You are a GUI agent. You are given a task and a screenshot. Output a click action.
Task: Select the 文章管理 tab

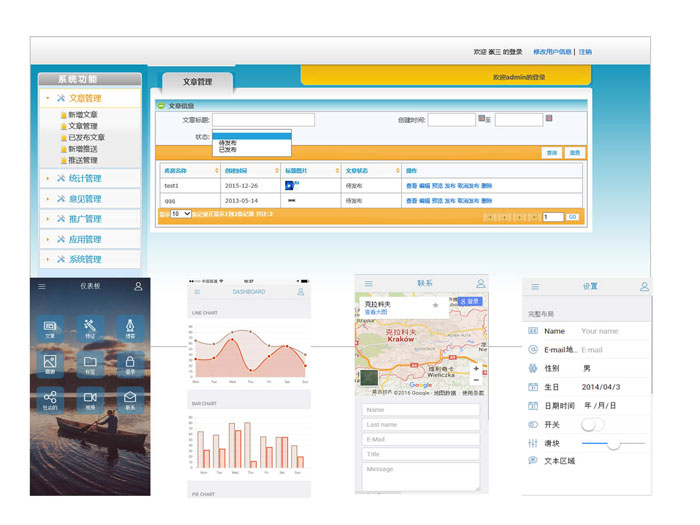point(197,82)
